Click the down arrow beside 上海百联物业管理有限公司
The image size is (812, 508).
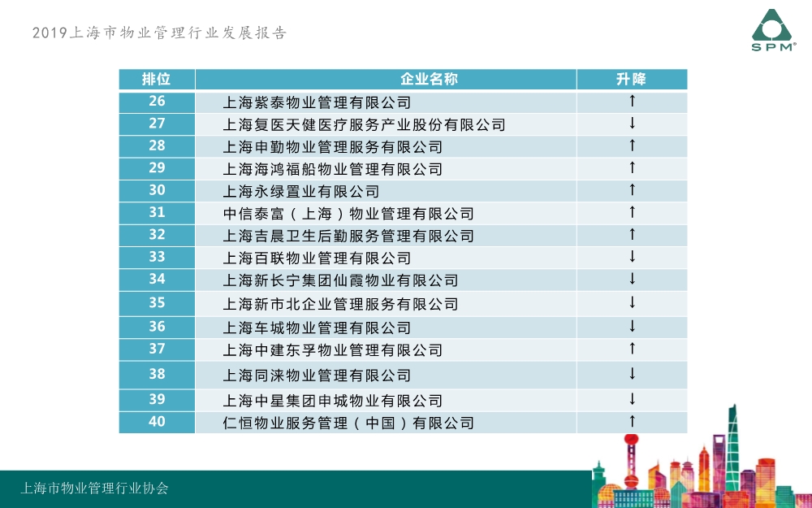tap(632, 257)
